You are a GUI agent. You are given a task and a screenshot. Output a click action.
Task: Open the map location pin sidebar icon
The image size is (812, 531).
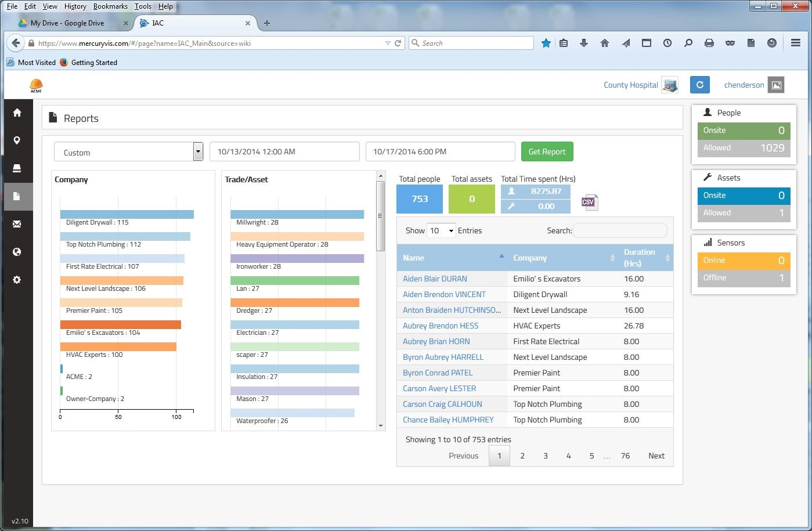(17, 140)
